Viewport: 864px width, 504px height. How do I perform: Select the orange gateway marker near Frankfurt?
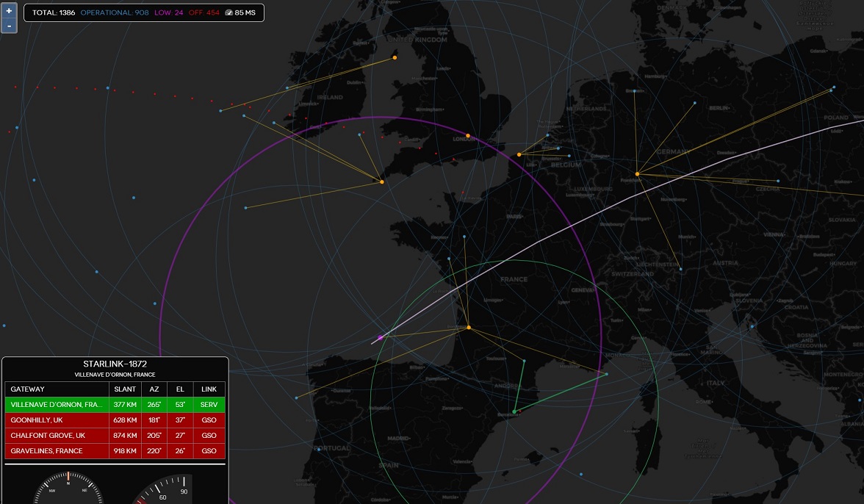tap(637, 174)
